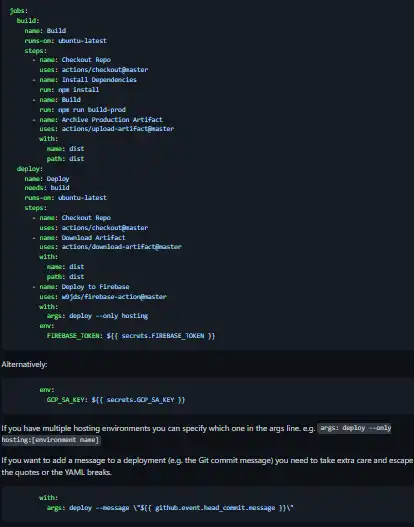Click the 'build:' job key under jobs
The width and height of the screenshot is (414, 527).
pyautogui.click(x=28, y=21)
